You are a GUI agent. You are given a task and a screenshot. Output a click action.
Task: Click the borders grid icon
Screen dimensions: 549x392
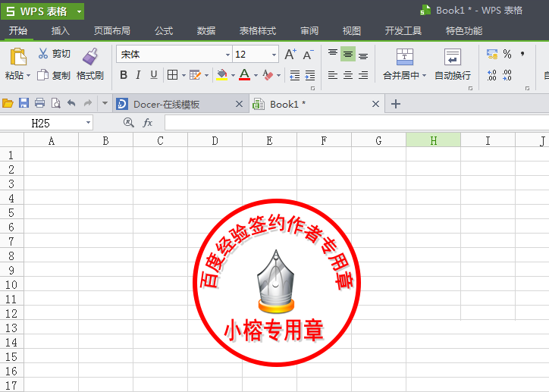[172, 75]
